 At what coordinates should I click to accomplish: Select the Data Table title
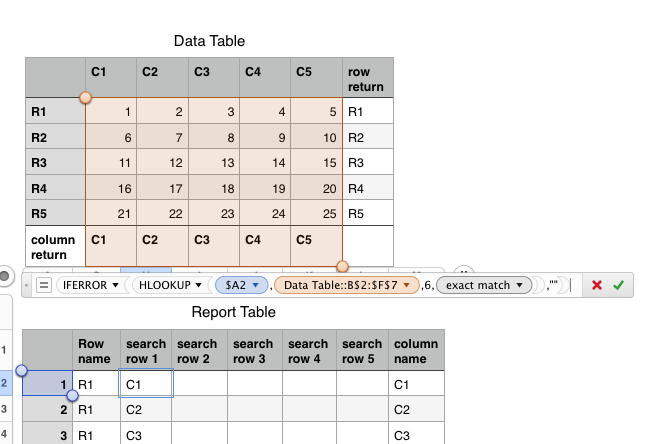click(x=209, y=41)
